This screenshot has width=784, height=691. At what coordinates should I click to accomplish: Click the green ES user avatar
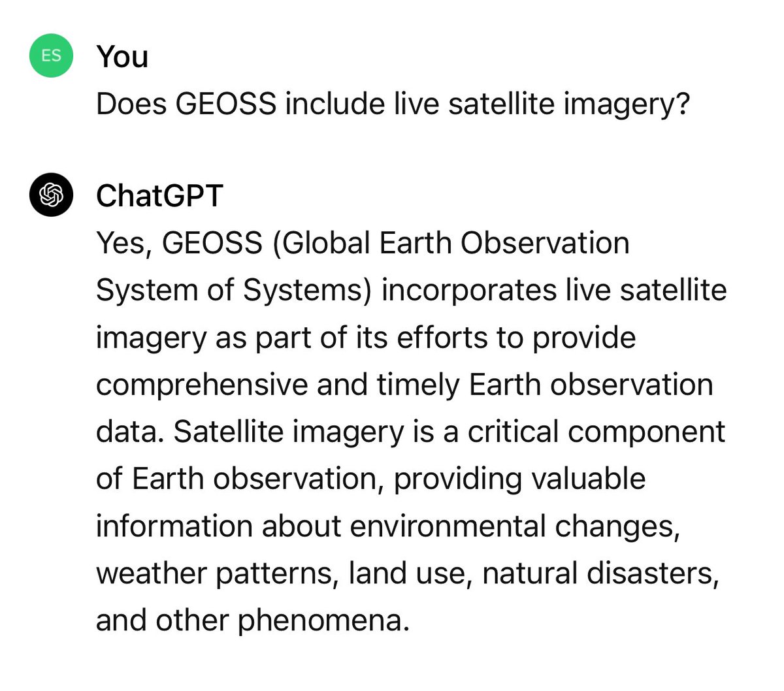(x=51, y=56)
